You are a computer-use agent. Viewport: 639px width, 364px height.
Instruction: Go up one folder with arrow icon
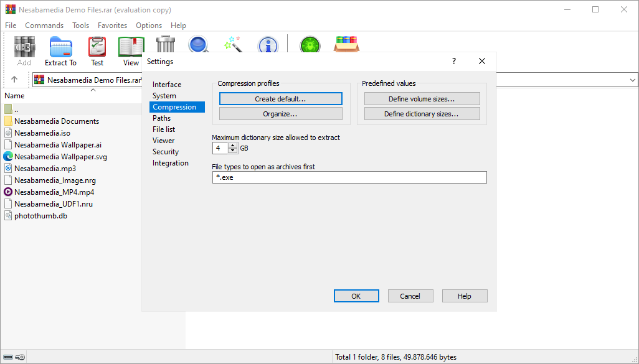pyautogui.click(x=14, y=80)
